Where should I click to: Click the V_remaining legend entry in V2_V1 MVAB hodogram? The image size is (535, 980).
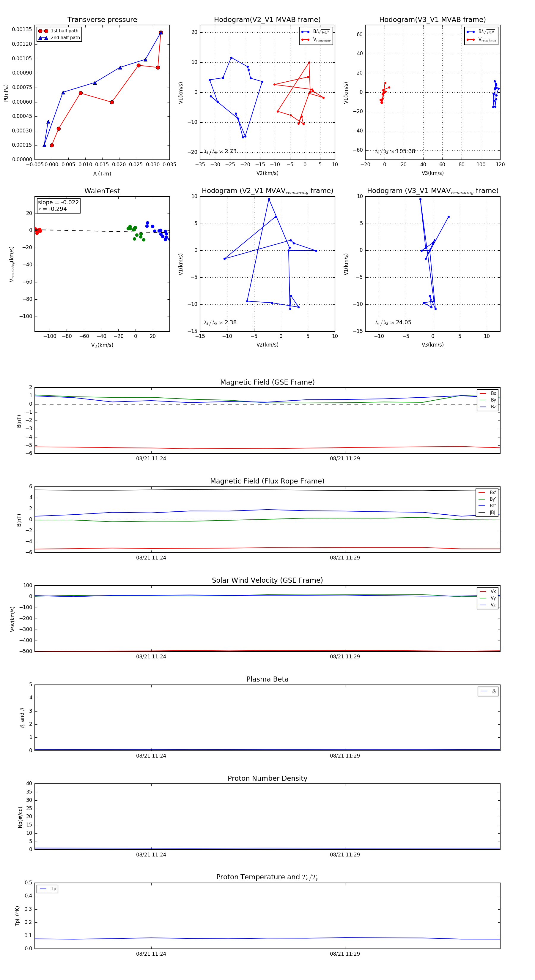pos(316,39)
